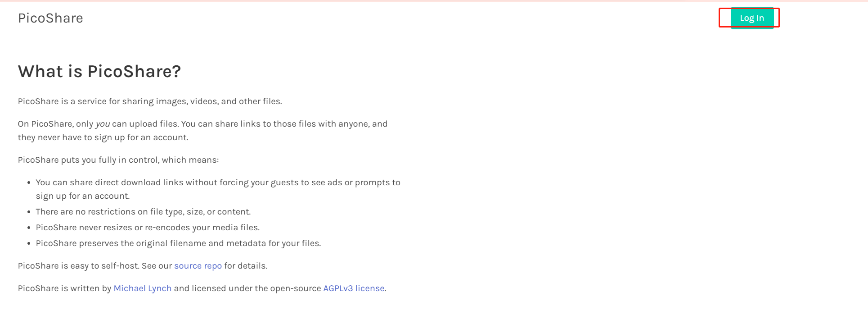The image size is (868, 315).
Task: Click "they never have to sign up" line
Action: [x=103, y=137]
